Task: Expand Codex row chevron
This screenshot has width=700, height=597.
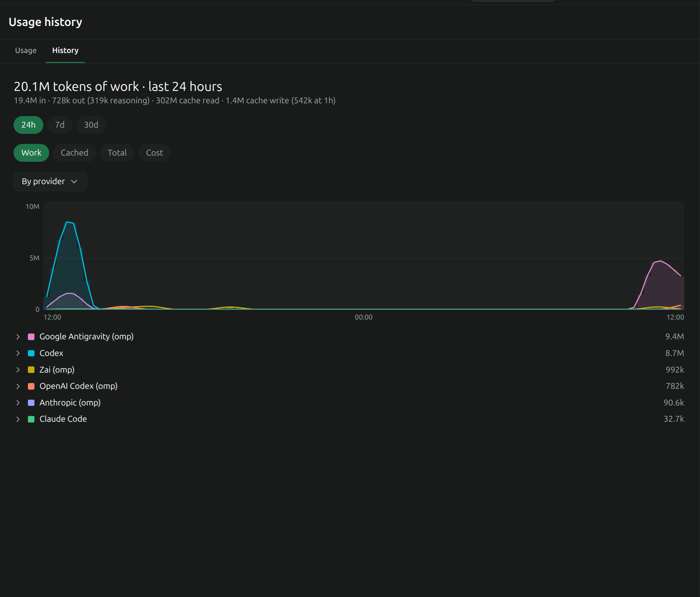Action: pos(18,353)
